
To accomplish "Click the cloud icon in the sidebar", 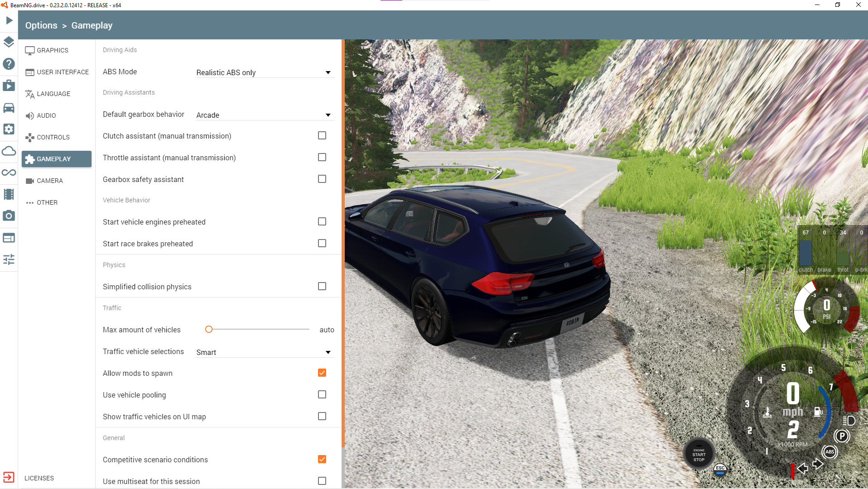I will [x=9, y=151].
